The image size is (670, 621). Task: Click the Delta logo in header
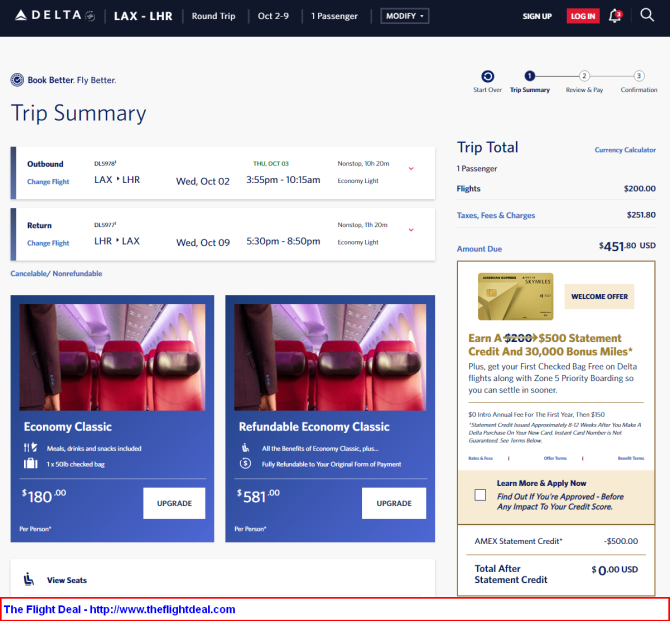click(x=54, y=16)
